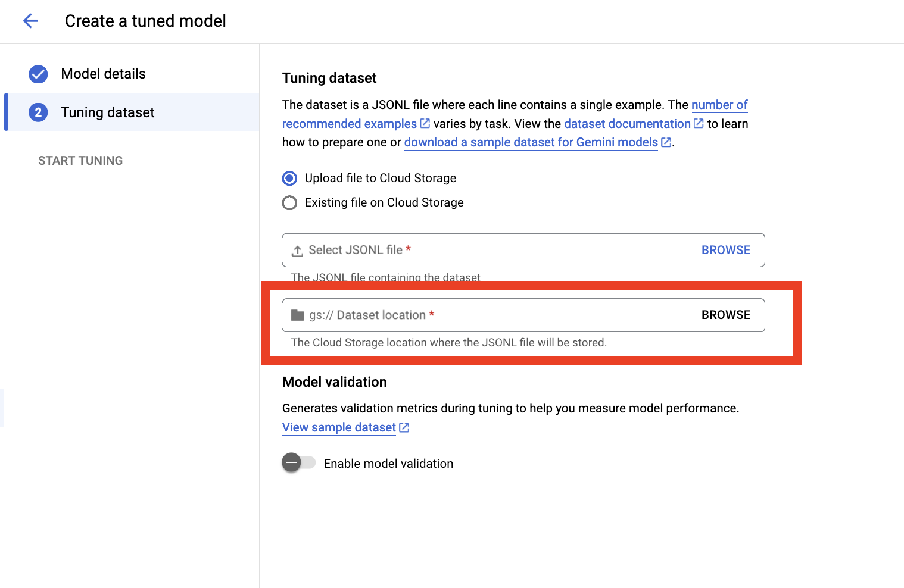This screenshot has width=904, height=588.
Task: Click the folder icon in Dataset location
Action: pos(297,315)
